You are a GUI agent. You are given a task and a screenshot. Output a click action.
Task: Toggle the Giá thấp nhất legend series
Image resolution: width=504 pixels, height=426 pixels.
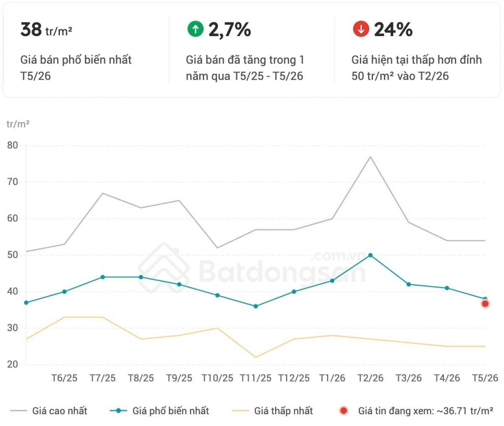[272, 410]
